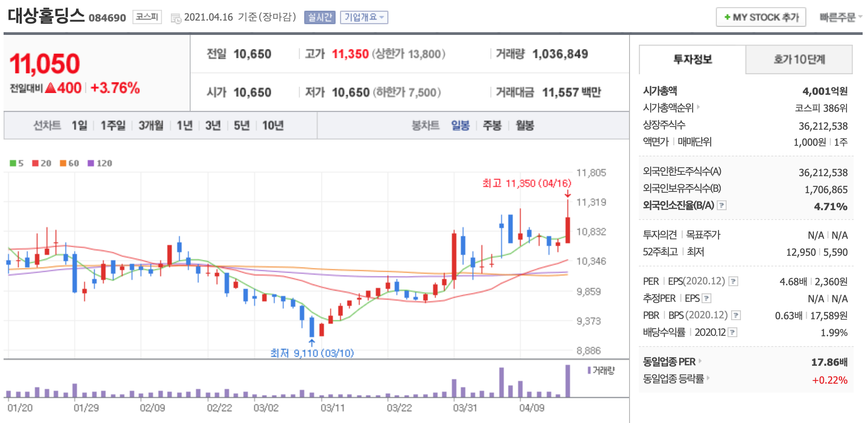Click the stock code 084690
The width and height of the screenshot is (868, 423).
[107, 18]
